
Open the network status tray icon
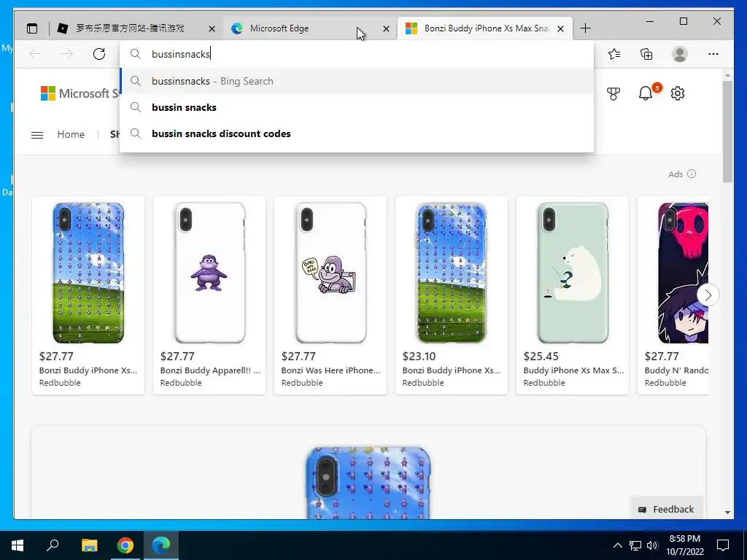[635, 545]
